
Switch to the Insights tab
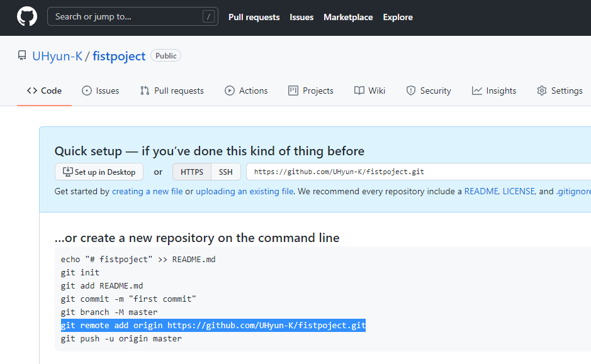point(493,91)
